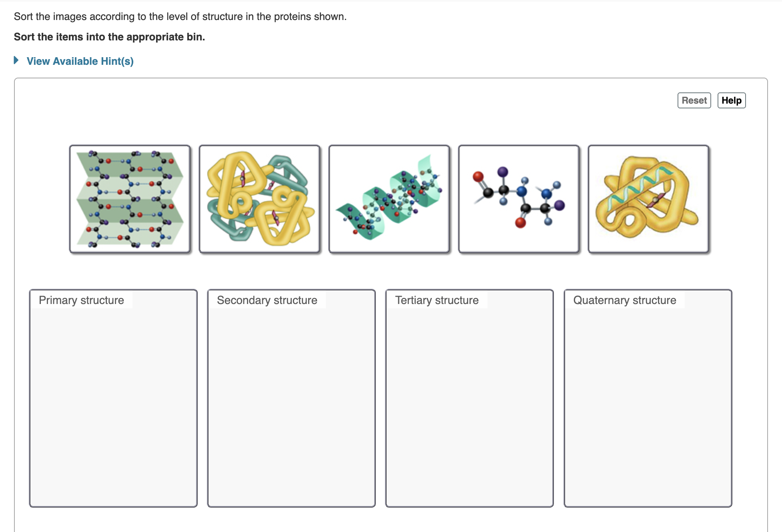Click the Tertiary structure label
The height and width of the screenshot is (532, 782).
[x=437, y=300]
